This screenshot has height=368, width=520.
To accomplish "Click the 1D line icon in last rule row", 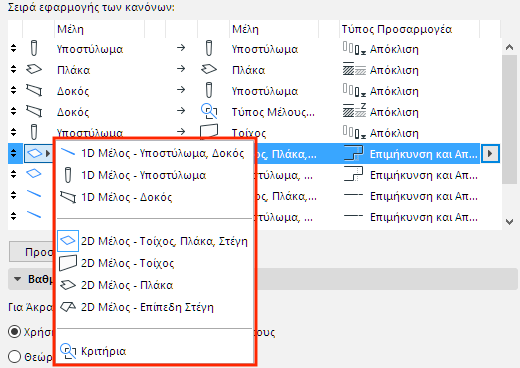I will pos(34,215).
